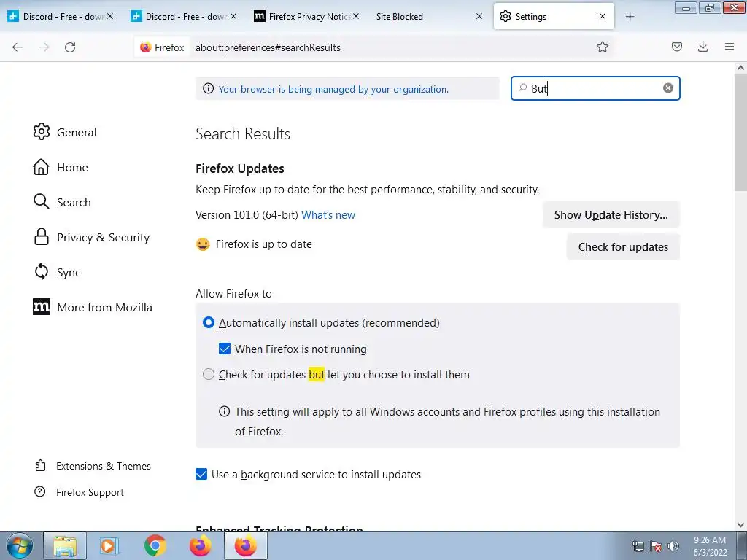The height and width of the screenshot is (560, 747).
Task: Close the Settings tab
Action: (602, 16)
